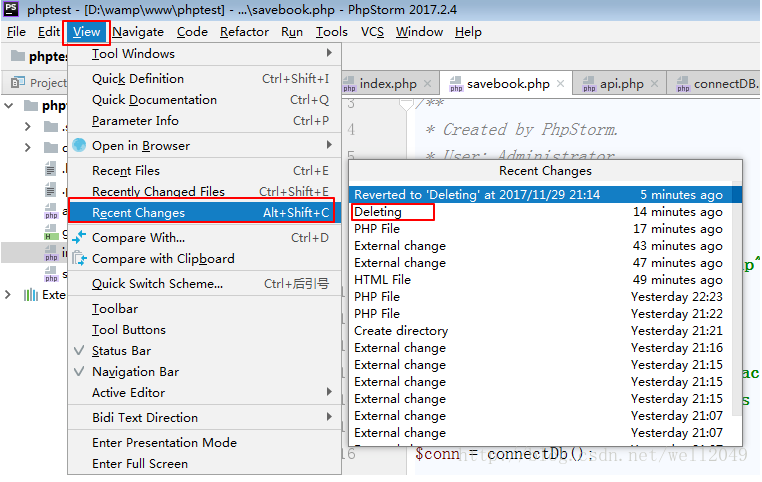Open the Run menu

[x=292, y=32]
